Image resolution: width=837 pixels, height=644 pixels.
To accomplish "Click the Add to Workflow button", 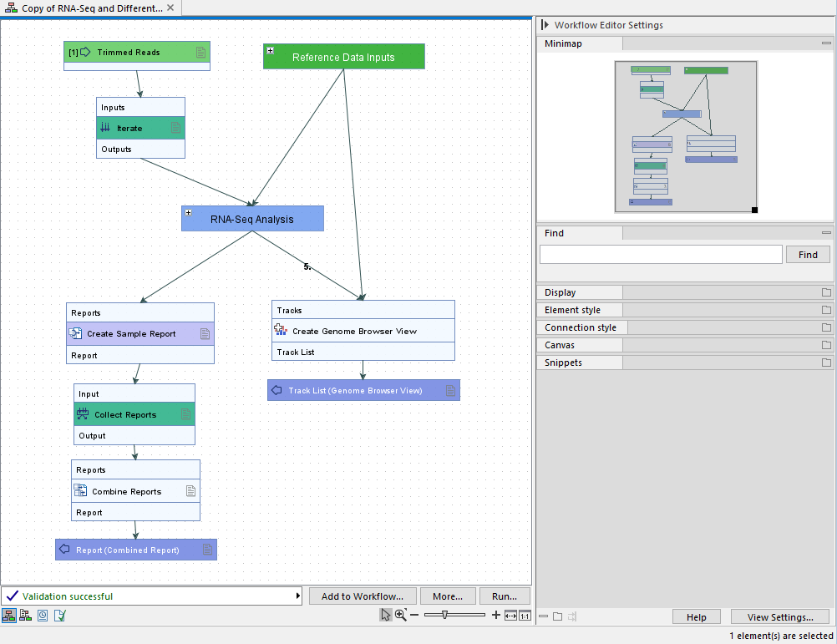I will click(362, 596).
